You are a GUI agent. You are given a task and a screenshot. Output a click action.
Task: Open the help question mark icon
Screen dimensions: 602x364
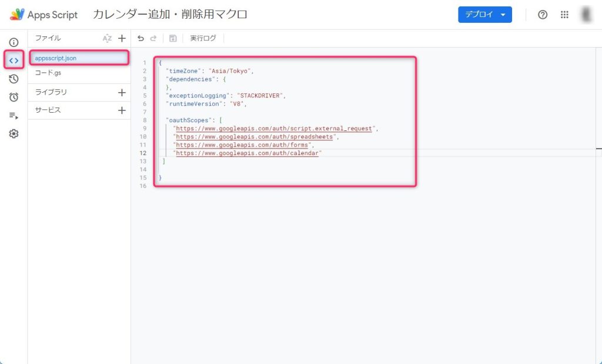click(x=543, y=15)
